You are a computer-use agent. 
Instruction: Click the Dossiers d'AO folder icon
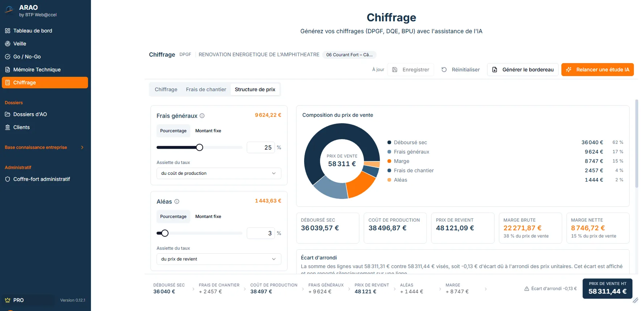[x=8, y=114]
